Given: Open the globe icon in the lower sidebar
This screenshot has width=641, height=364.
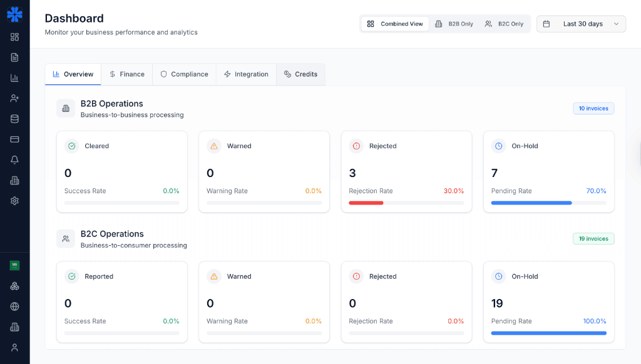Looking at the screenshot, I should [x=14, y=306].
